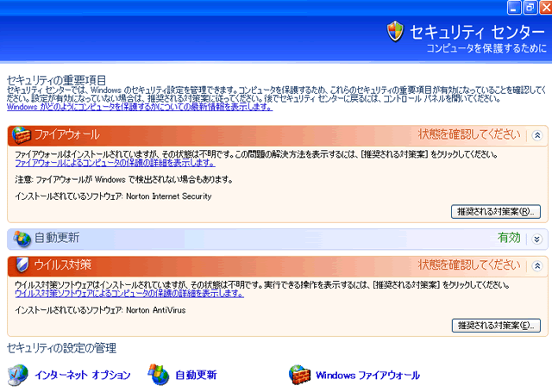Collapse the Virus Protection (ウイルス対策) section chevron
Viewport: 552px width, 392px height.
pos(536,266)
